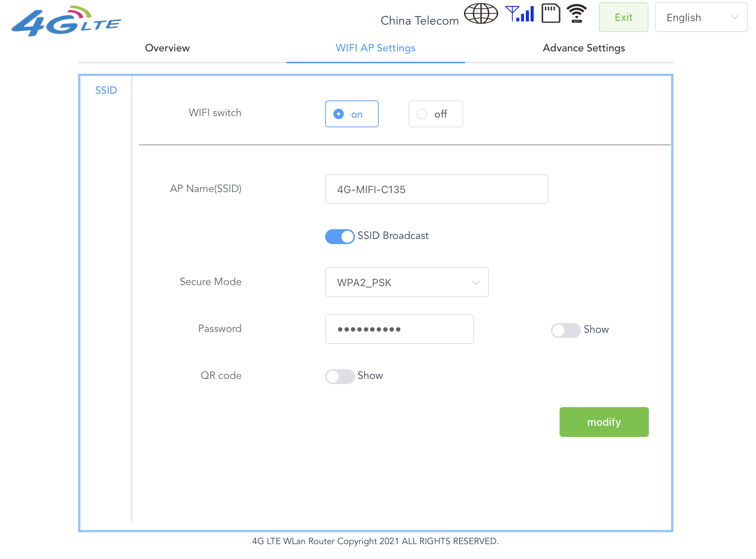
Task: Open the WIFI AP Settings tab
Action: (x=375, y=48)
